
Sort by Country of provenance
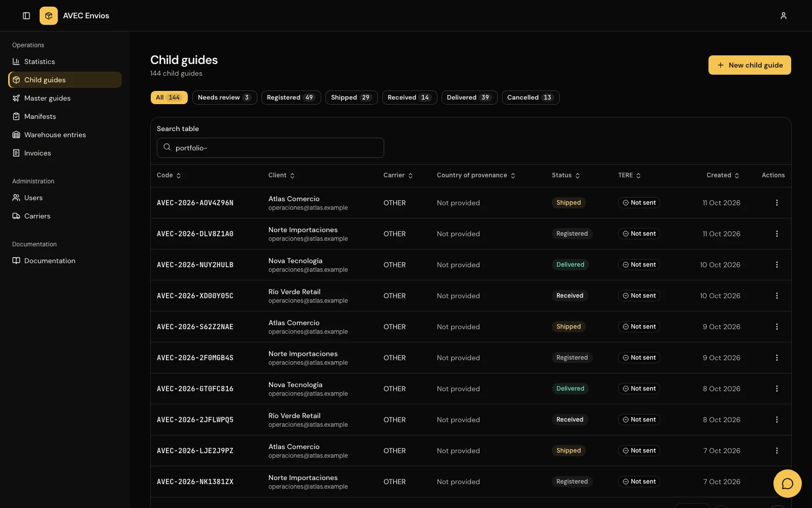(x=476, y=175)
